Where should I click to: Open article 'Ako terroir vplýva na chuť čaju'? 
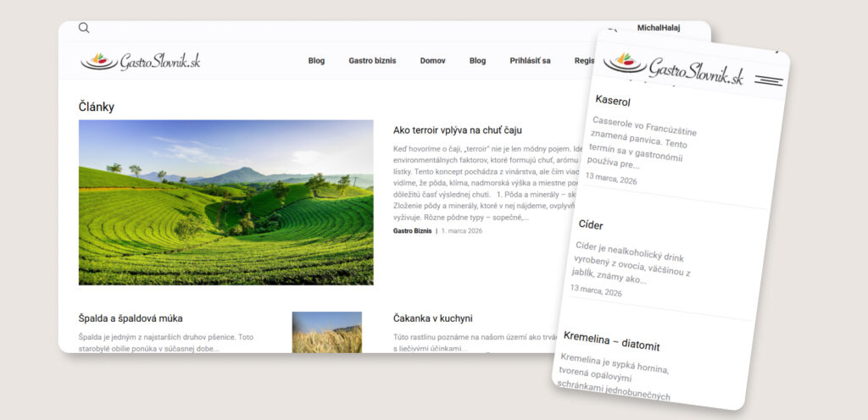pyautogui.click(x=458, y=130)
